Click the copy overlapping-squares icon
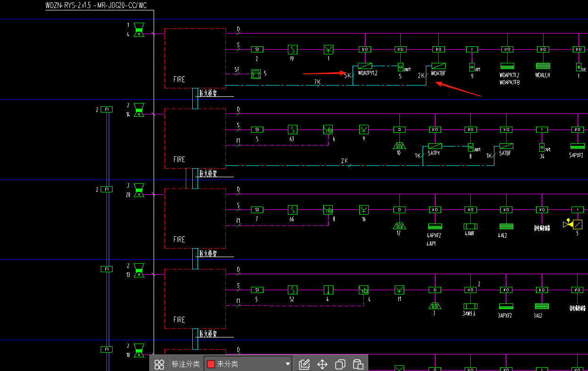Viewport: 588px width, 371px height. (340, 364)
